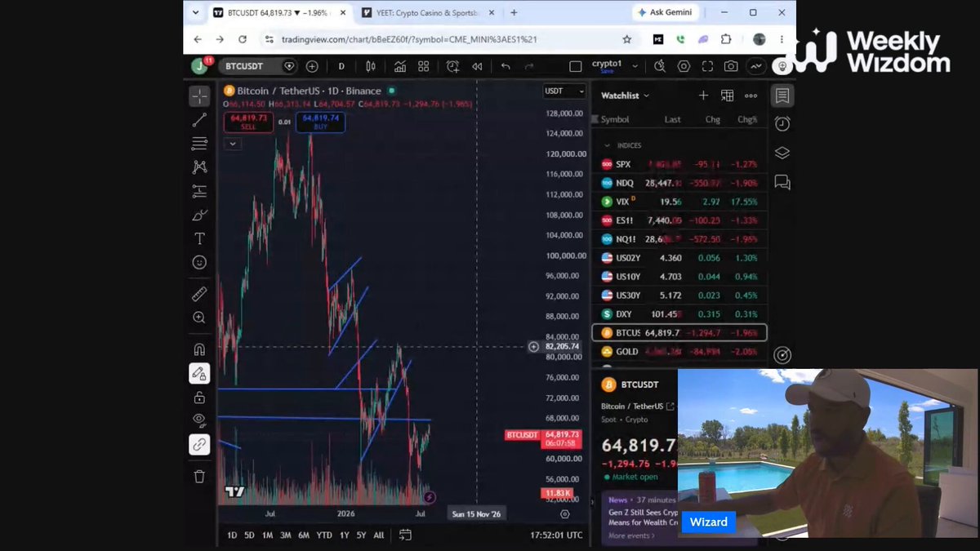Viewport: 980px width, 551px height.
Task: Toggle stay in drawing mode
Action: click(199, 373)
